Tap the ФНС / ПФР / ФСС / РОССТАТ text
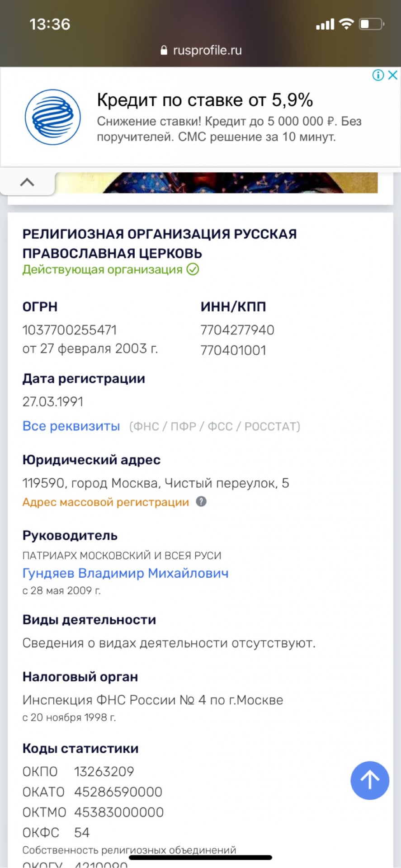401x868 pixels. coord(215,426)
